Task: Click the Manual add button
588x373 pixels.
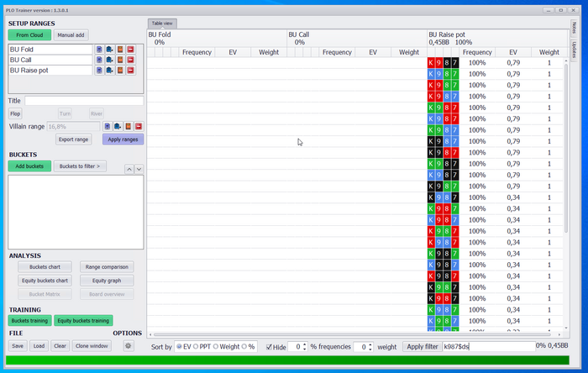Action: pos(71,34)
